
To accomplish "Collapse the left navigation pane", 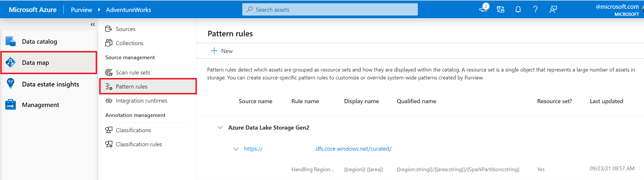I will [x=93, y=25].
